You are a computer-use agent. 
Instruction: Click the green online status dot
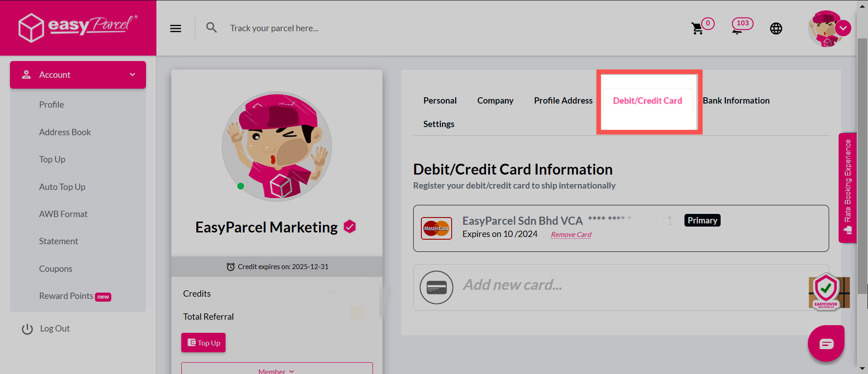[241, 186]
